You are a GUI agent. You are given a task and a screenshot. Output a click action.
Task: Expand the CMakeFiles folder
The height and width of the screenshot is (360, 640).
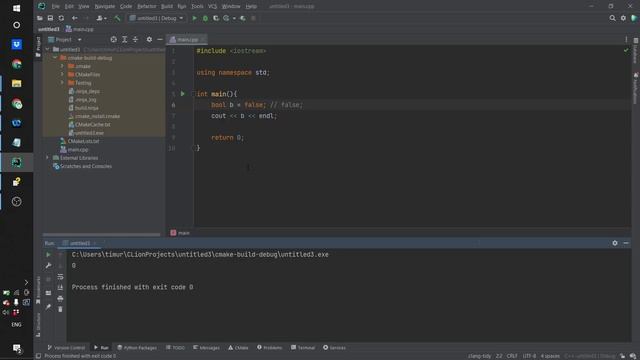62,75
